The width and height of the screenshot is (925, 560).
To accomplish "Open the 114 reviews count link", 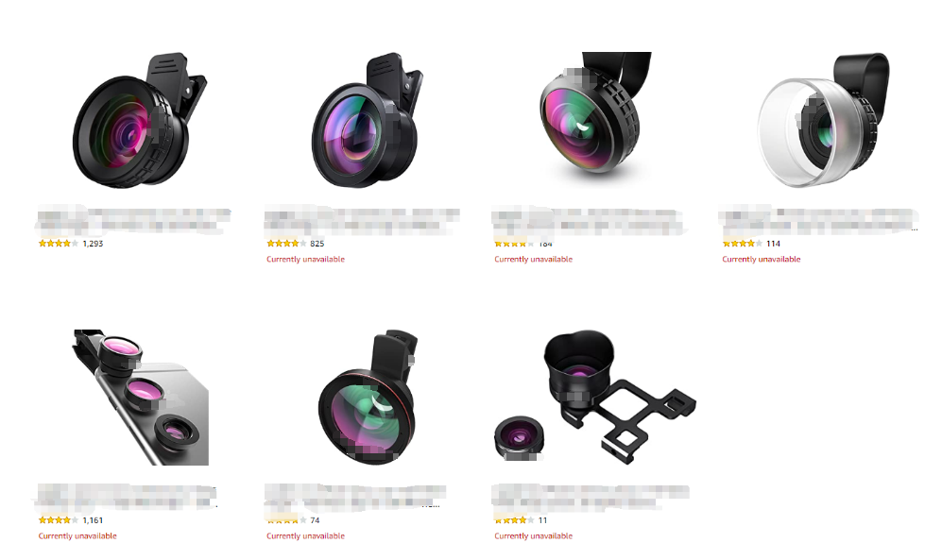I will point(773,244).
